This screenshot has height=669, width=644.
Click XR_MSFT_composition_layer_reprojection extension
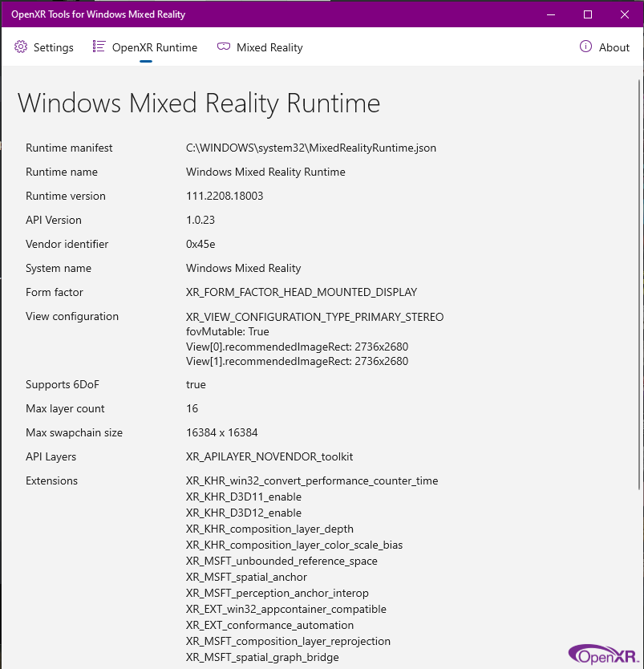tap(288, 642)
